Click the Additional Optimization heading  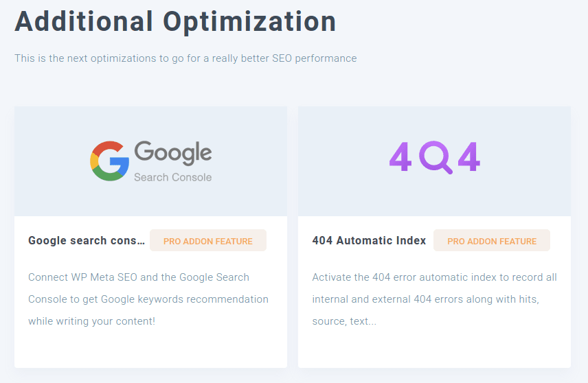click(175, 22)
